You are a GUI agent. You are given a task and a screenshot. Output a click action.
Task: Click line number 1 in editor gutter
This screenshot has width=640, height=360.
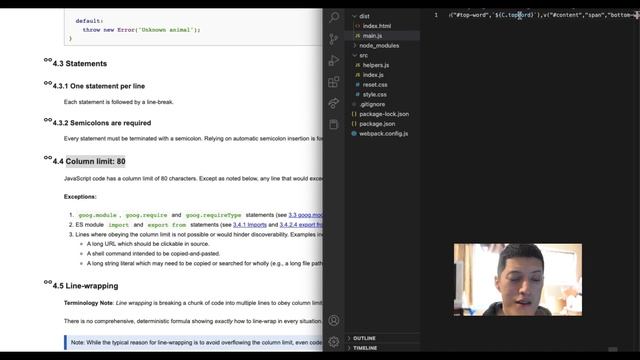[436, 15]
